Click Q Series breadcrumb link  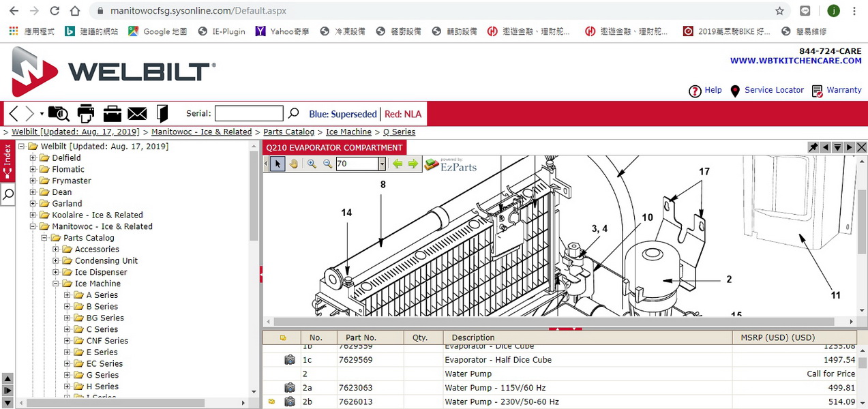tap(399, 132)
